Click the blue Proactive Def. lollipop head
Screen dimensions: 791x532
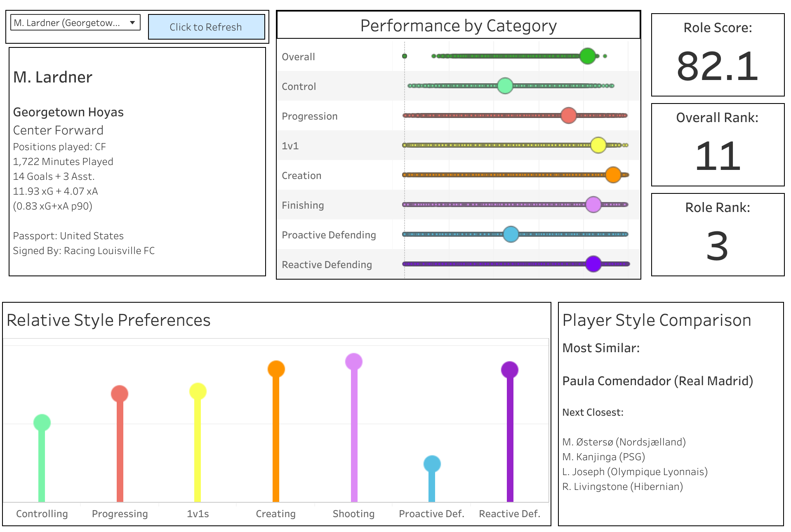(x=432, y=464)
